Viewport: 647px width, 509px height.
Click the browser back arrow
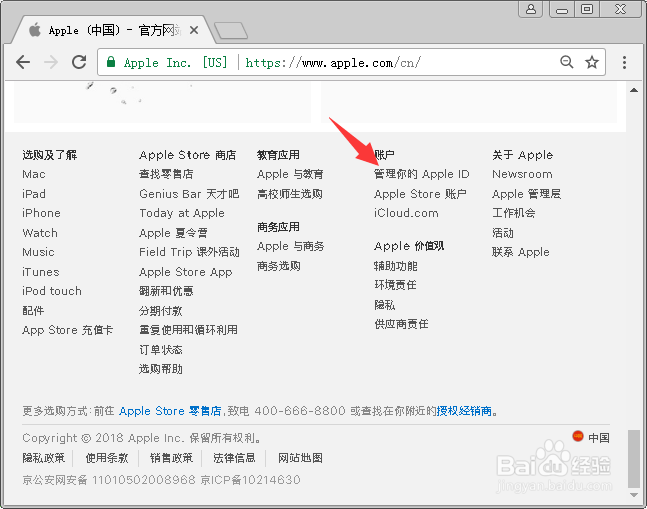click(23, 62)
